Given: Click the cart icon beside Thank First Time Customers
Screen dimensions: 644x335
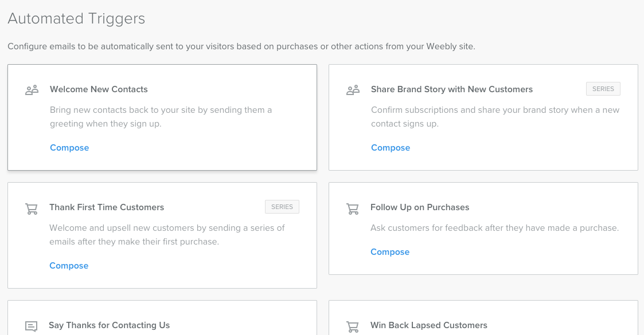Looking at the screenshot, I should point(32,208).
